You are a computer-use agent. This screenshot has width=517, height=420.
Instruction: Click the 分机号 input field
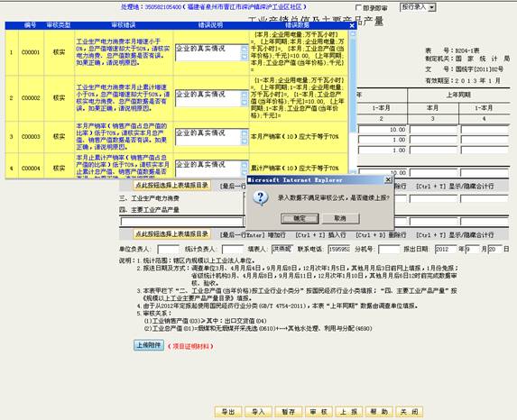point(389,250)
